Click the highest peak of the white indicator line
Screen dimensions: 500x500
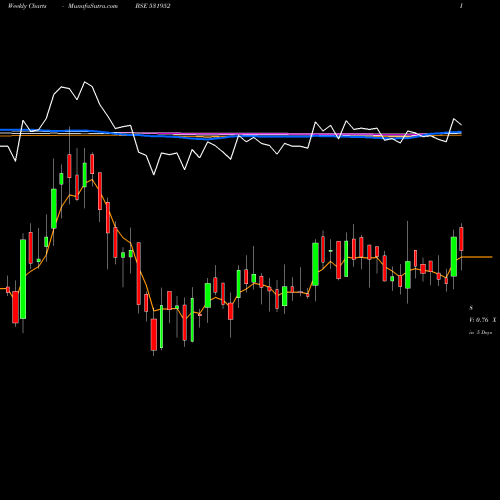pyautogui.click(x=85, y=82)
